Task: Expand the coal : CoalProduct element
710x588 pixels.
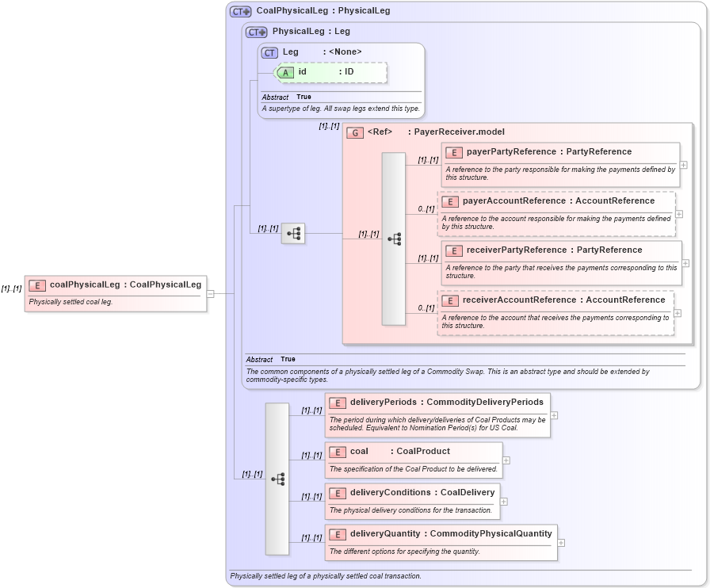Action: (x=506, y=460)
